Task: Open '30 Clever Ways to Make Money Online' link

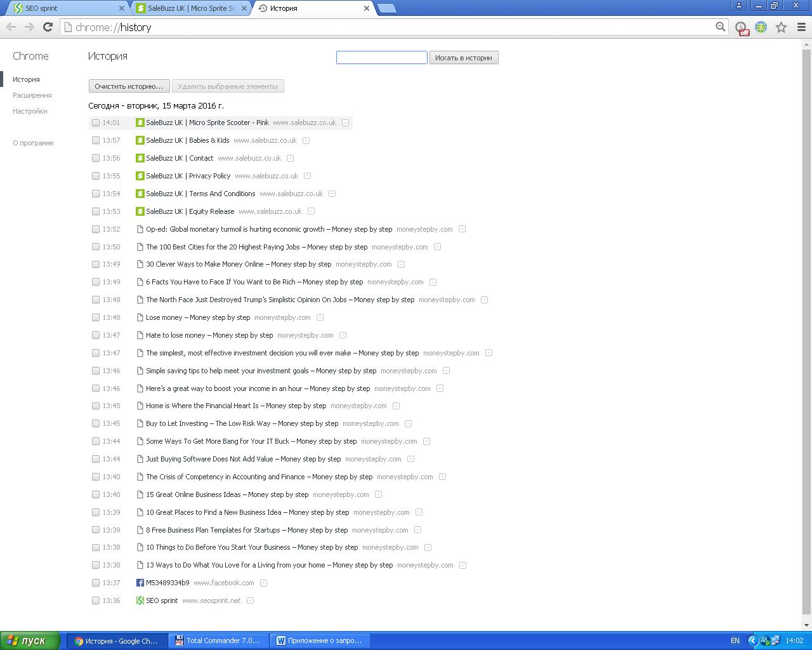Action: (239, 264)
